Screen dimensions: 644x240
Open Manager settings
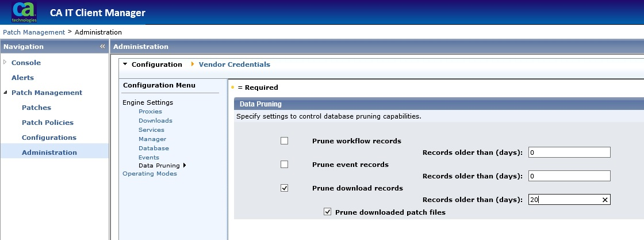(152, 139)
